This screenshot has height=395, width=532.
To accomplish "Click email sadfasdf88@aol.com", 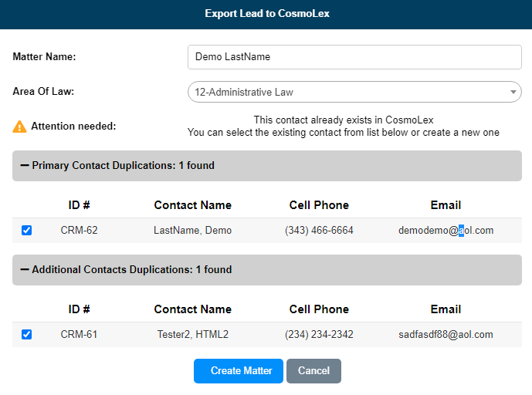I will (446, 334).
